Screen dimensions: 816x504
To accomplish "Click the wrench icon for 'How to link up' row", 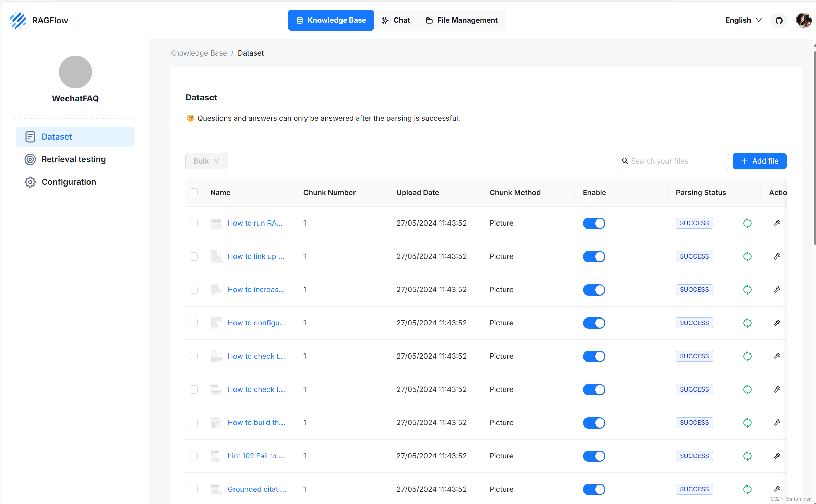I will (x=777, y=256).
